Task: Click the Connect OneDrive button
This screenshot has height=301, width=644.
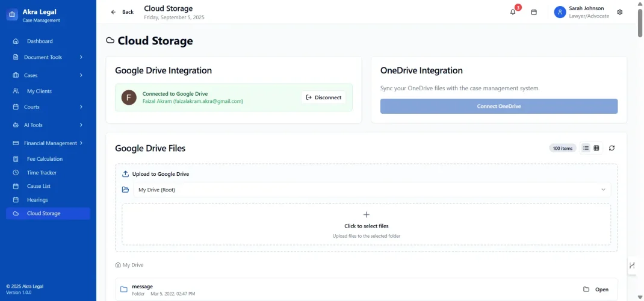Action: click(498, 106)
